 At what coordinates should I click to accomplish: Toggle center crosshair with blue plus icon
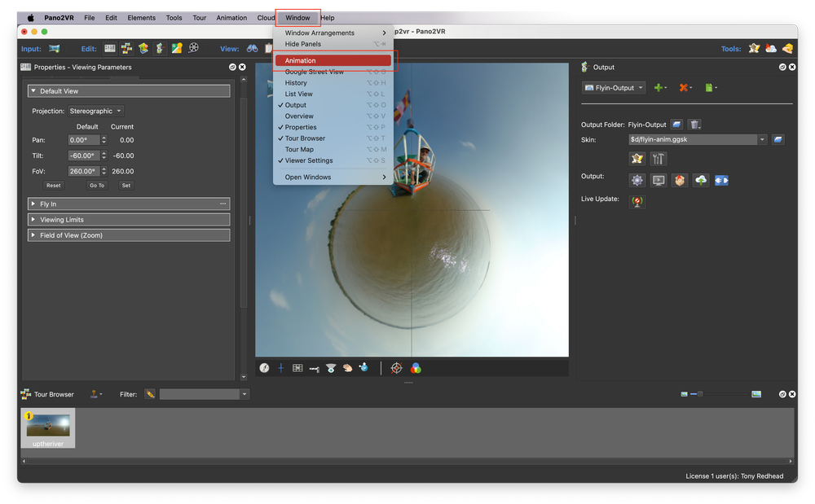280,368
